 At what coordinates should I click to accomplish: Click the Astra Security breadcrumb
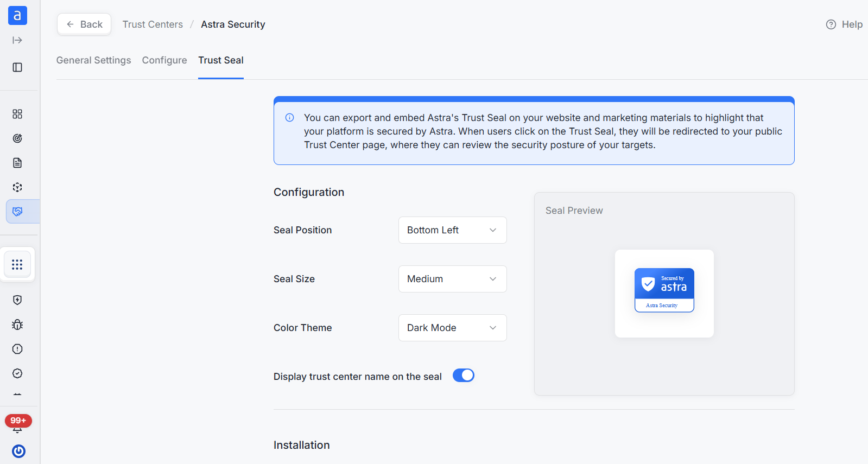(233, 24)
